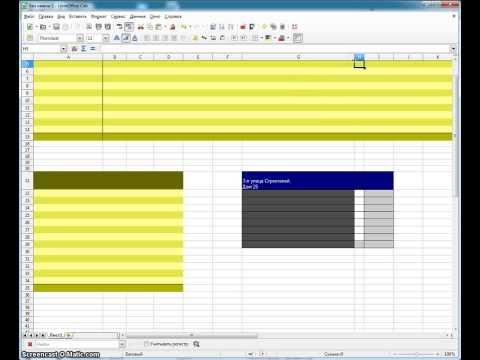The image size is (480, 360).
Task: Open the Вставка menu
Action: click(78, 16)
